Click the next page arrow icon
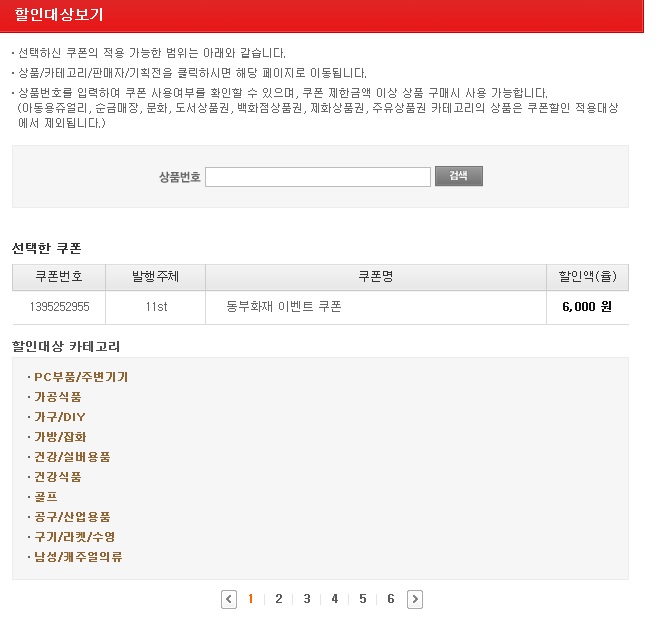This screenshot has height=617, width=664. pos(415,599)
